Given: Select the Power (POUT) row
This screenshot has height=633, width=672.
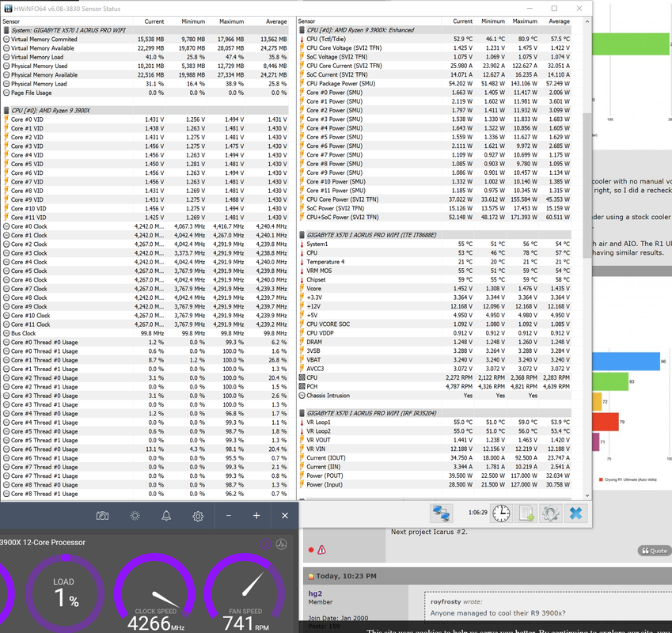Looking at the screenshot, I should (435, 476).
